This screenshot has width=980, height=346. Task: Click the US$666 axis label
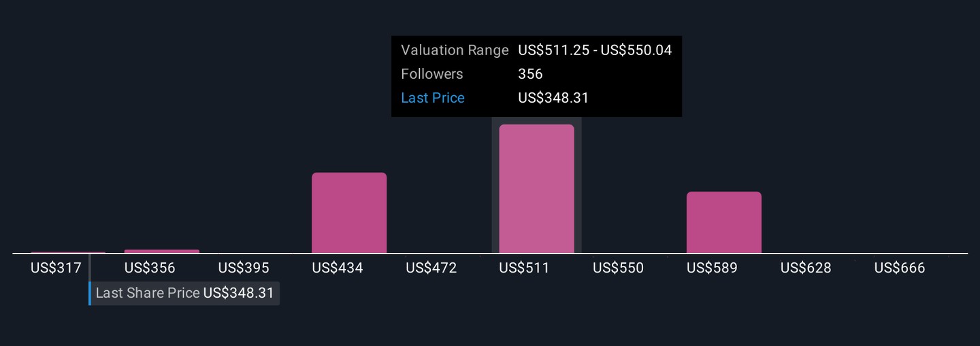tap(900, 268)
